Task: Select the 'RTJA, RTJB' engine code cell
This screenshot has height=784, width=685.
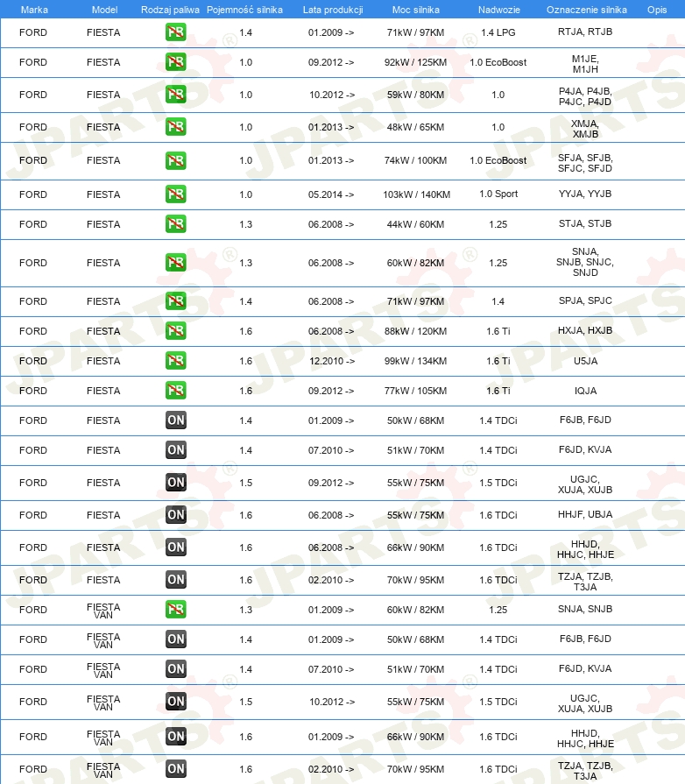Action: coord(585,32)
